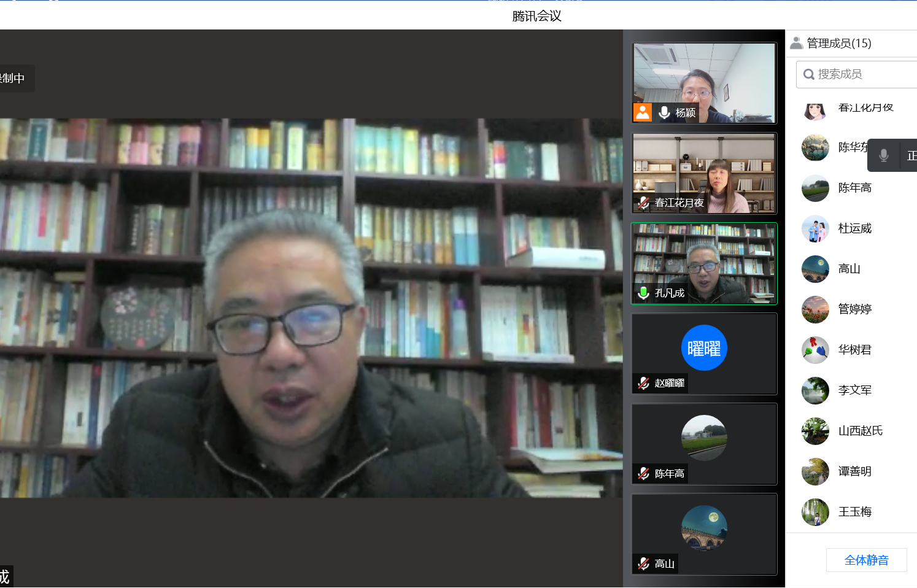This screenshot has height=588, width=917.
Task: Select 谭善明 in the member list
Action: point(854,471)
